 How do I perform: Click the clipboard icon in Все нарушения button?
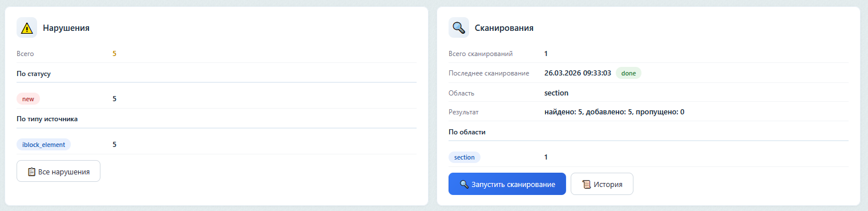[x=32, y=172]
